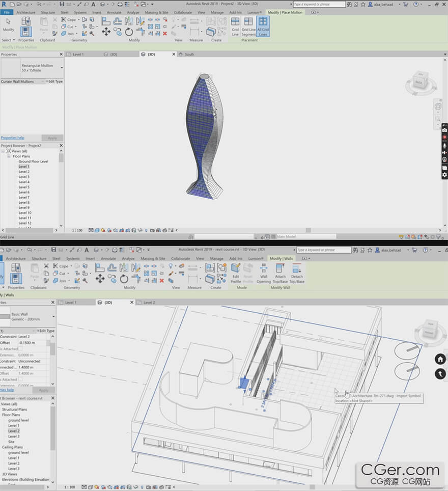Image resolution: width=448 pixels, height=491 pixels.
Task: Click the help question mark in top title bar
Action: [x=416, y=4]
